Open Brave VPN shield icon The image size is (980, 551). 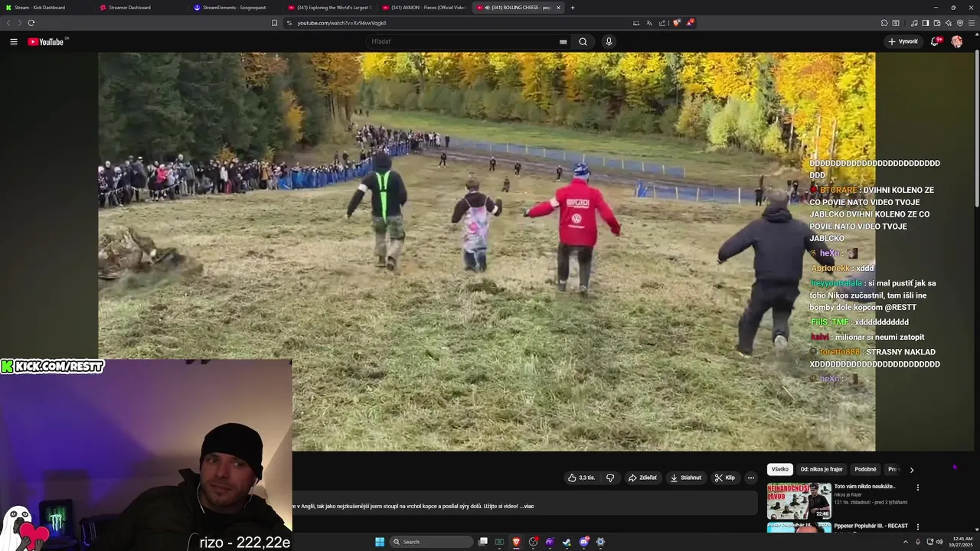960,23
